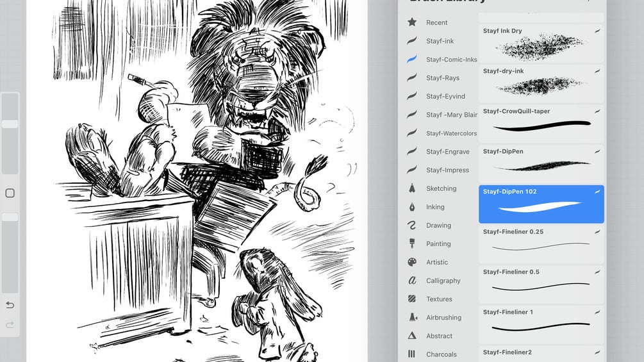Tap the mark icon on Stayf Ink Dry
Image resolution: width=644 pixels, height=362 pixels.
coord(597,31)
